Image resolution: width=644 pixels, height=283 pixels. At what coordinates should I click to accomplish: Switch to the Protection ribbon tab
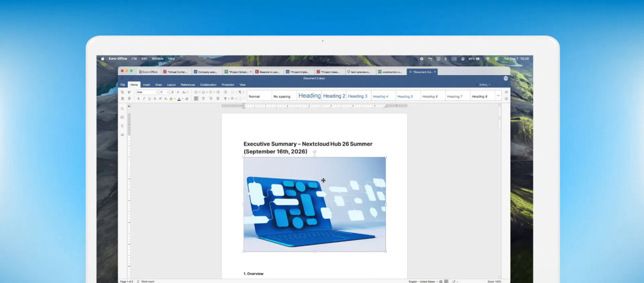pos(228,84)
